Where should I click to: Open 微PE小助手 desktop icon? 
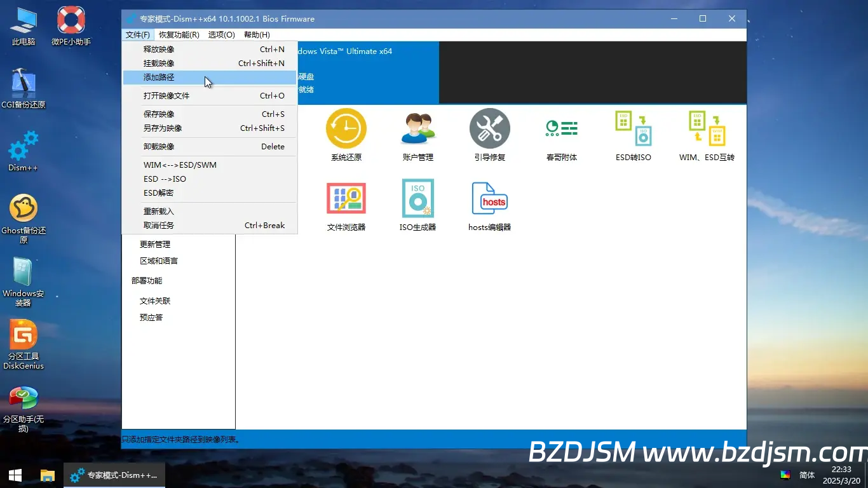pyautogui.click(x=71, y=27)
